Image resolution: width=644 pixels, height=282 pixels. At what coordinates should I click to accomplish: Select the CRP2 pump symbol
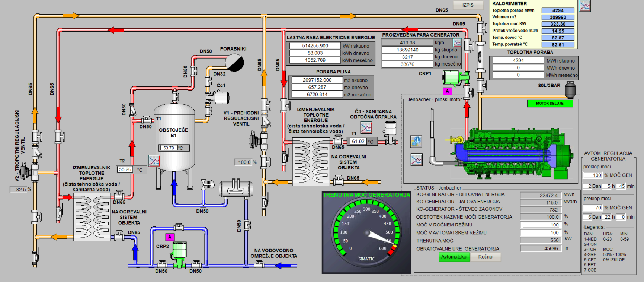coord(179,251)
